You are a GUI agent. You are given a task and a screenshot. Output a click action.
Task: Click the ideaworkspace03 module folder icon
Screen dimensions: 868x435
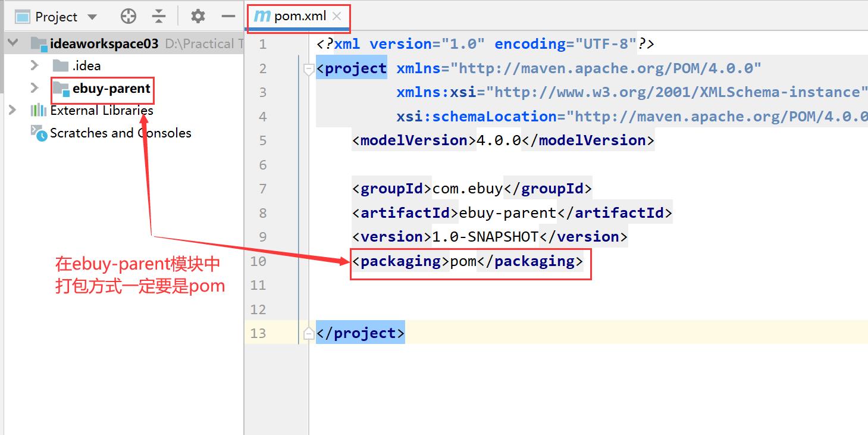click(39, 43)
